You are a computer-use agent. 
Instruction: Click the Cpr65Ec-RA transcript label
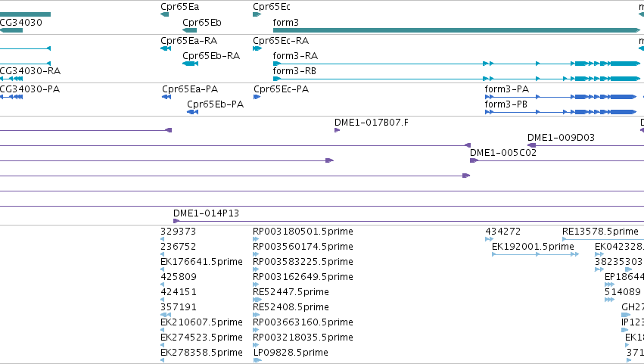point(281,41)
